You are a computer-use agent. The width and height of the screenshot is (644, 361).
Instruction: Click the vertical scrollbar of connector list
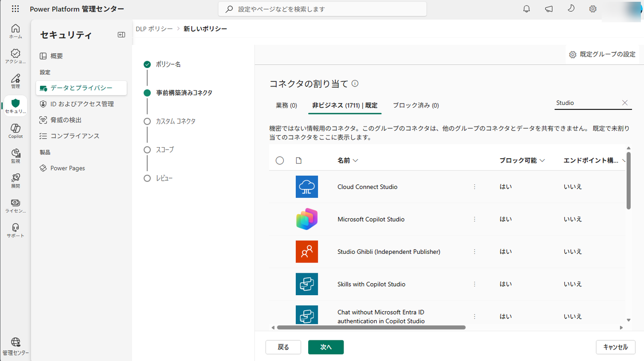click(x=628, y=181)
